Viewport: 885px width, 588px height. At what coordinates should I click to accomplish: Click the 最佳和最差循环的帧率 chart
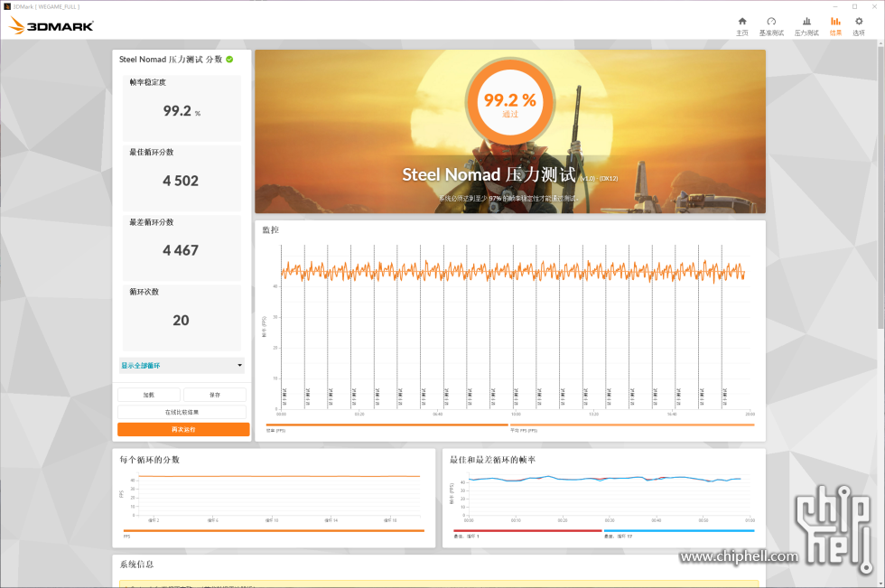(609, 496)
